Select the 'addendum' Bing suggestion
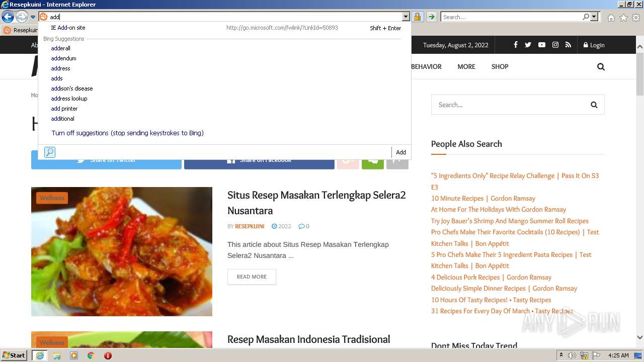 (63, 58)
